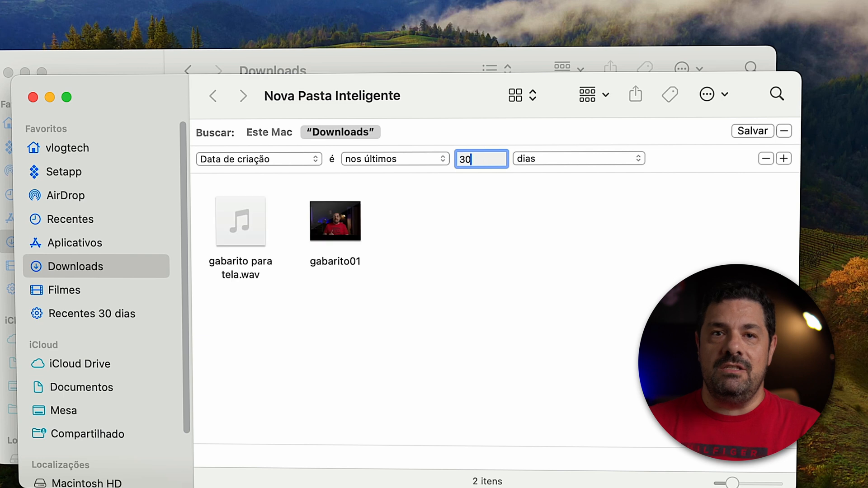
Task: Click the more options ellipsis icon
Action: 707,95
